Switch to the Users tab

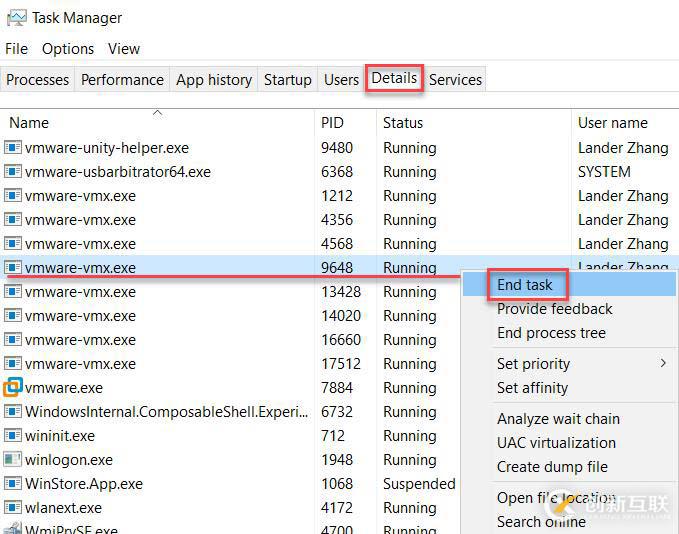pyautogui.click(x=341, y=80)
